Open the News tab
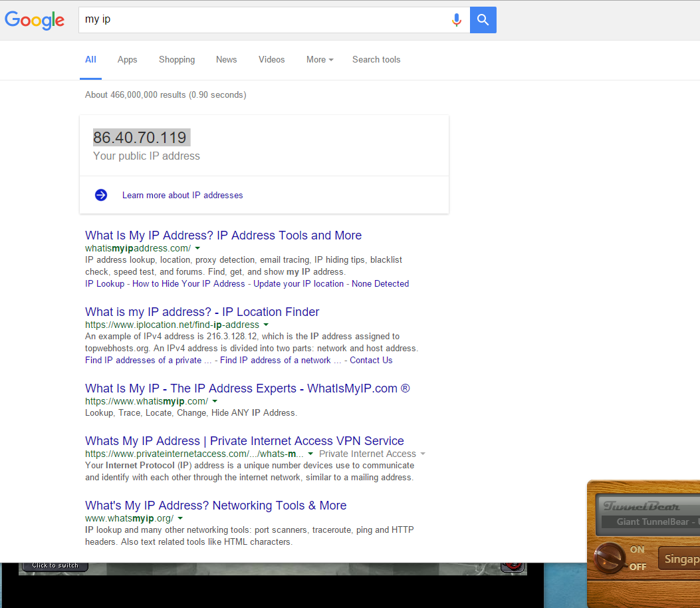 click(x=226, y=59)
